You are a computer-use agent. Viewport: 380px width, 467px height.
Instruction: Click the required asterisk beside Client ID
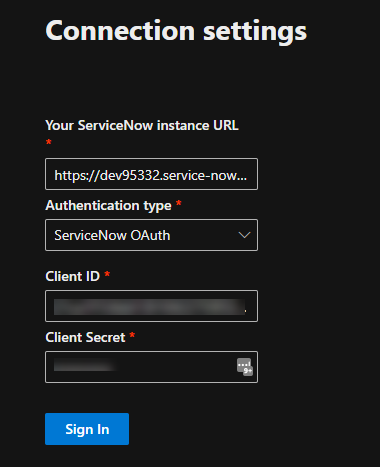[107, 274]
